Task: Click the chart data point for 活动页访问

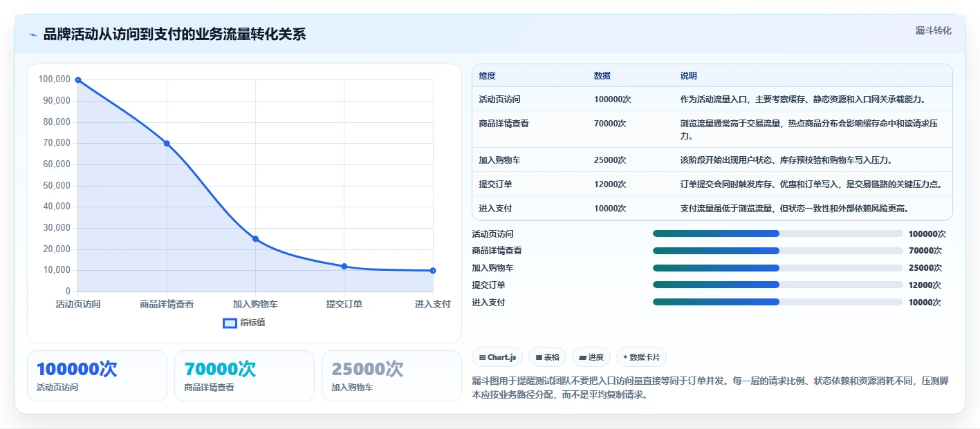Action: tap(78, 80)
